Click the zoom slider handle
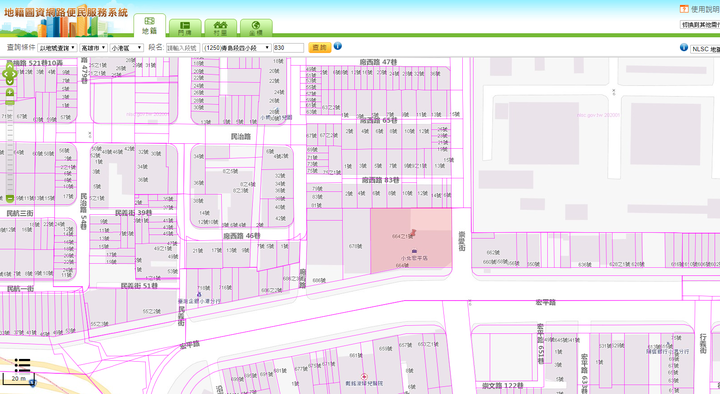Image resolution: width=720 pixels, height=394 pixels. 10,103
